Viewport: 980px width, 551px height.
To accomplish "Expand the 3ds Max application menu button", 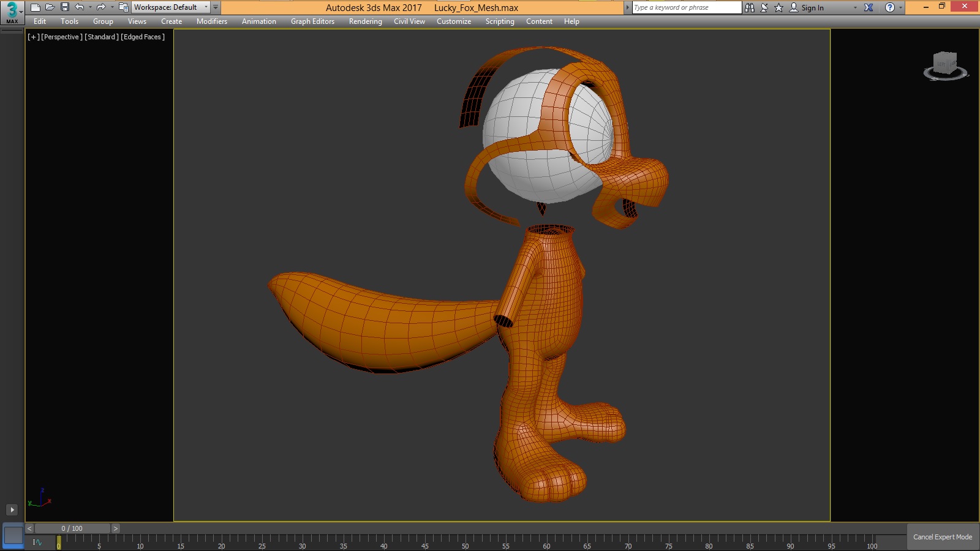I will (12, 12).
